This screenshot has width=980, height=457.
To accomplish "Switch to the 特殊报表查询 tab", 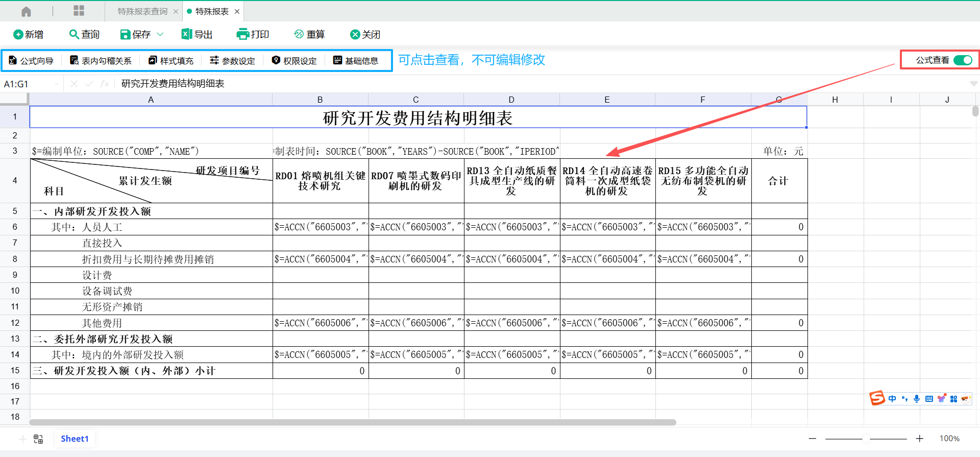I will pyautogui.click(x=142, y=11).
